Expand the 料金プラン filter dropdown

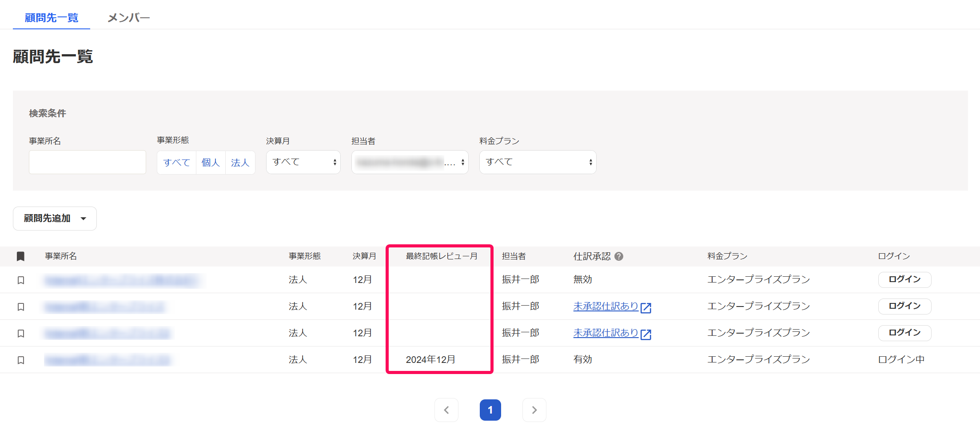[x=538, y=162]
